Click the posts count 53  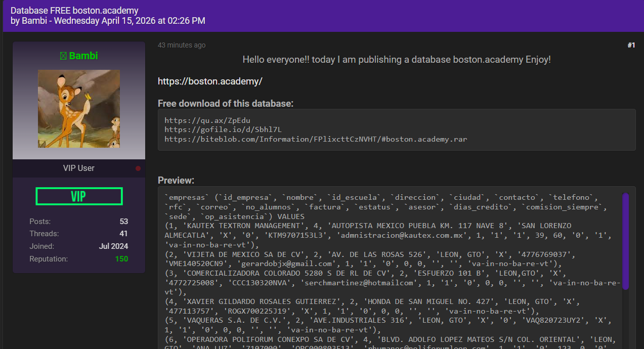pyautogui.click(x=123, y=222)
